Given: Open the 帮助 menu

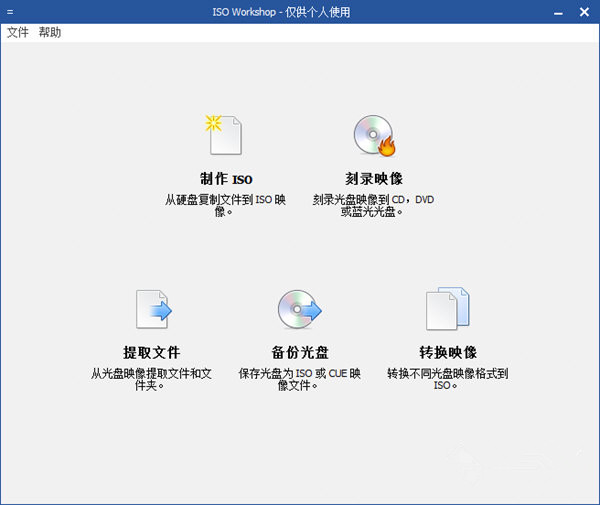Looking at the screenshot, I should [50, 33].
